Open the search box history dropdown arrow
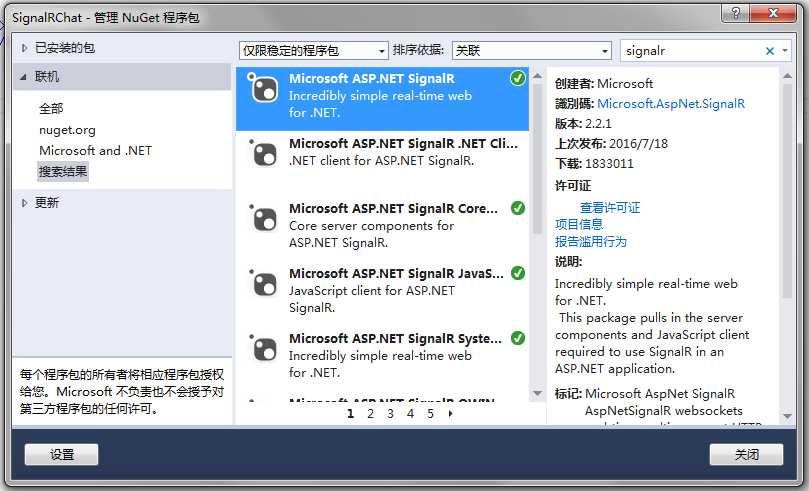Viewport: 809px width, 491px height. coord(785,51)
